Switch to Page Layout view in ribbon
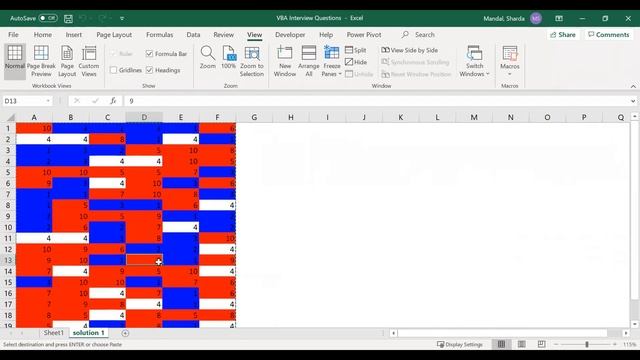Screen dimensions: 640x360 click(x=67, y=61)
